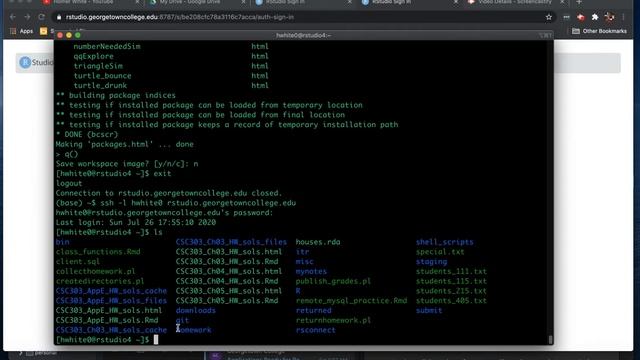Click 'publish_grades.pl' in the listing
The width and height of the screenshot is (640, 360).
[333, 281]
